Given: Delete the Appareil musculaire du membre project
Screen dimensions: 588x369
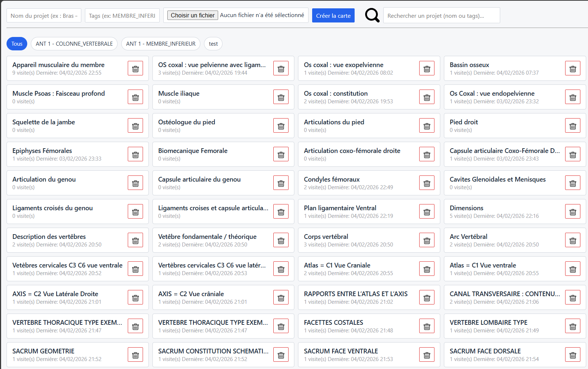Looking at the screenshot, I should coord(135,69).
